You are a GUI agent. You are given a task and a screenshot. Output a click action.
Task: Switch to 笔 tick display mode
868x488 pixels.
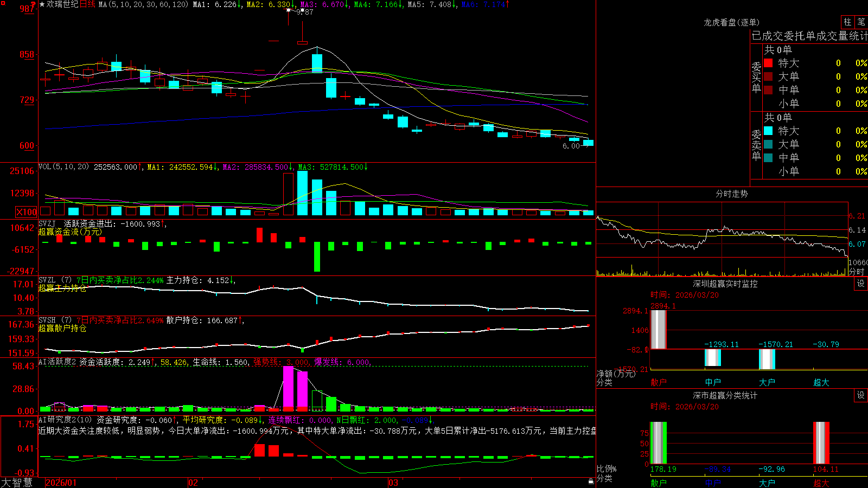pyautogui.click(x=861, y=22)
